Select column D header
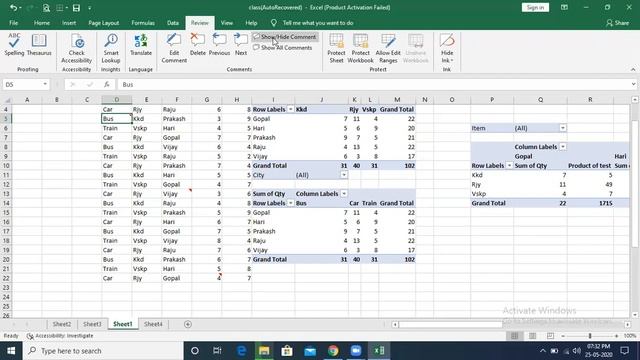This screenshot has width=640, height=360. click(116, 100)
